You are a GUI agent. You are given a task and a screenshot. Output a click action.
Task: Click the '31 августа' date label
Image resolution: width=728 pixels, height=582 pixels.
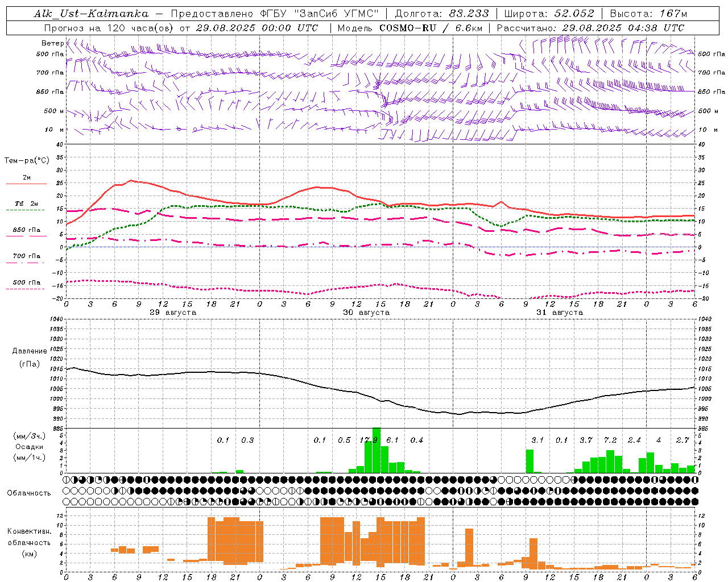pyautogui.click(x=560, y=313)
